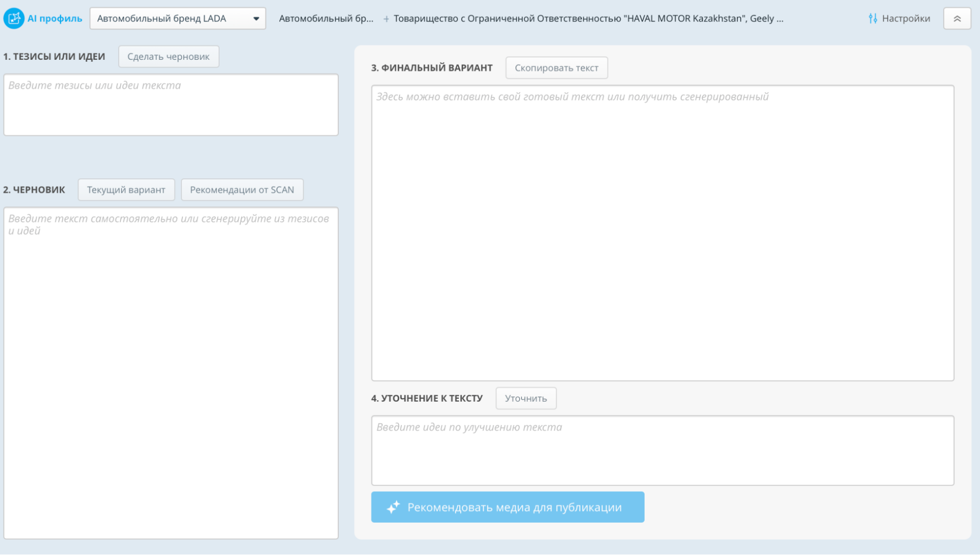This screenshot has width=980, height=555.
Task: Click the Текущий вариант button
Action: pos(126,190)
